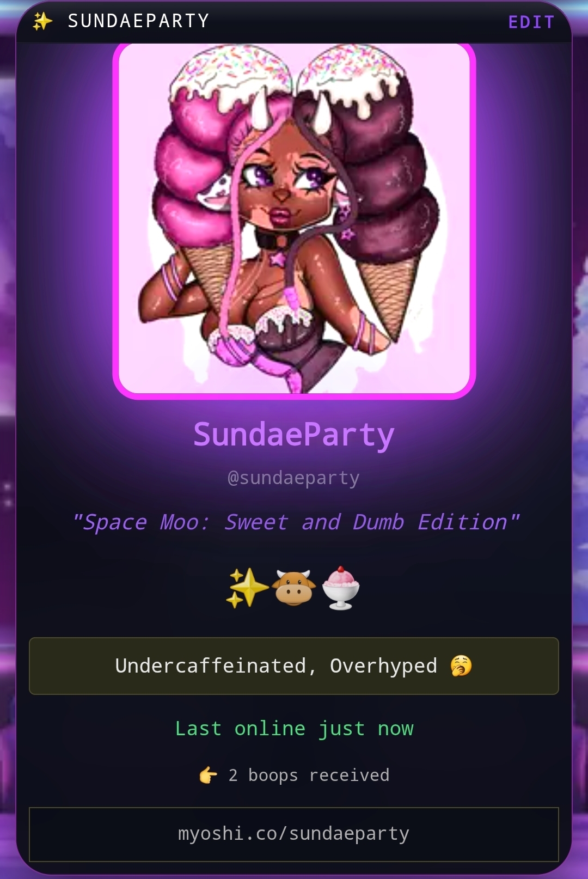Click the sparkles icon beside SUNDAEPARTY title

(x=42, y=21)
